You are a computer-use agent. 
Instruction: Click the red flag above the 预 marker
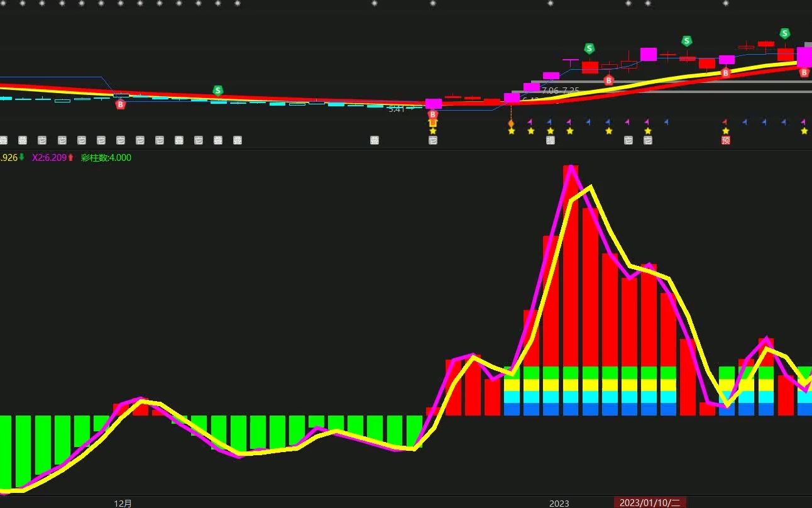click(725, 122)
